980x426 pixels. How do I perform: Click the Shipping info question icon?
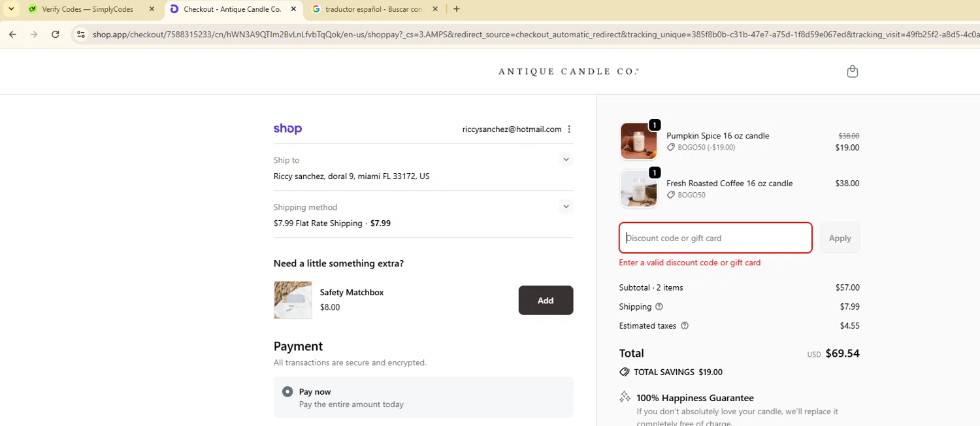click(659, 306)
